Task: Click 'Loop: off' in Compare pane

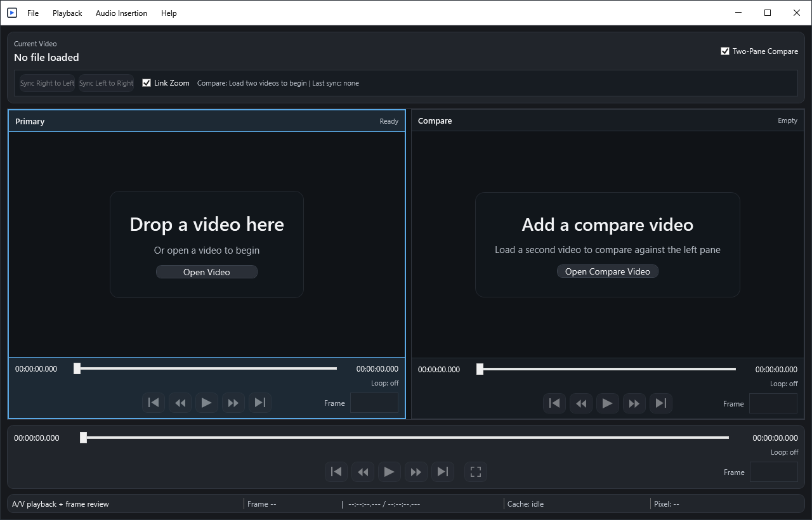Action: [784, 384]
